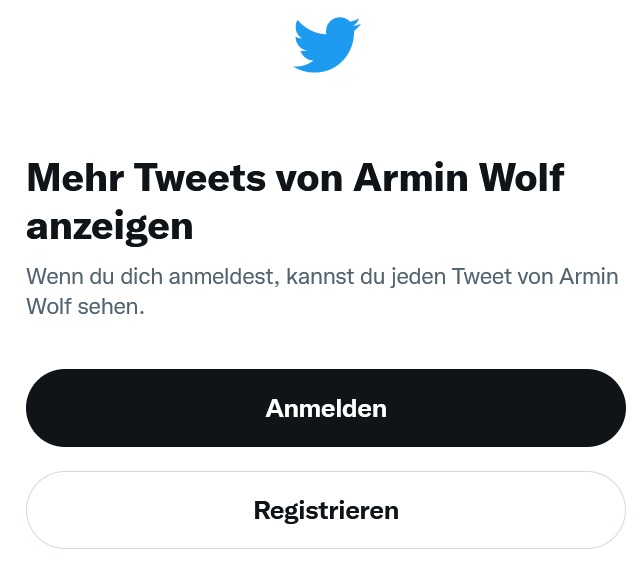Click 'Armin Wolf' in the bold heading
This screenshot has width=644, height=576.
click(x=459, y=177)
